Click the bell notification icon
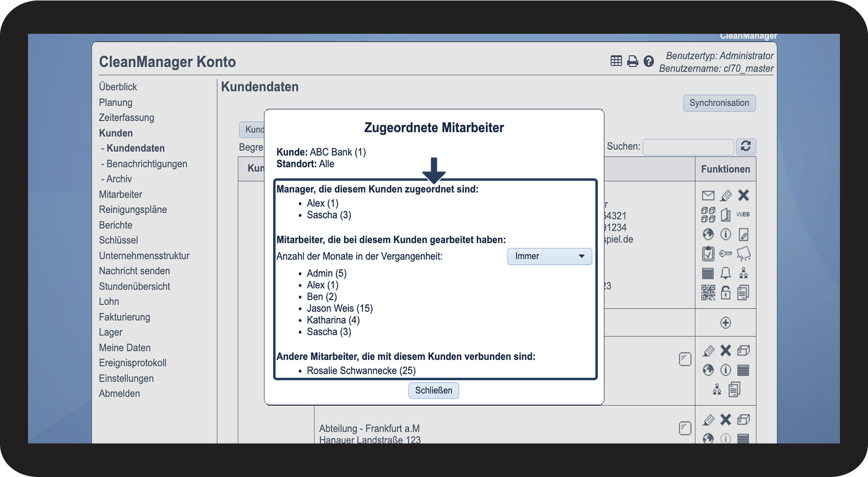The height and width of the screenshot is (477, 868). 726,273
